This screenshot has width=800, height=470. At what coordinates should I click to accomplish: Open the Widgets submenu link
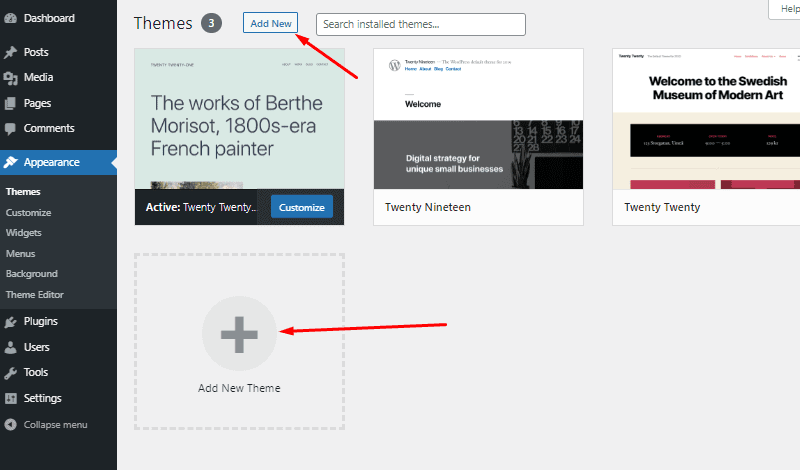23,233
